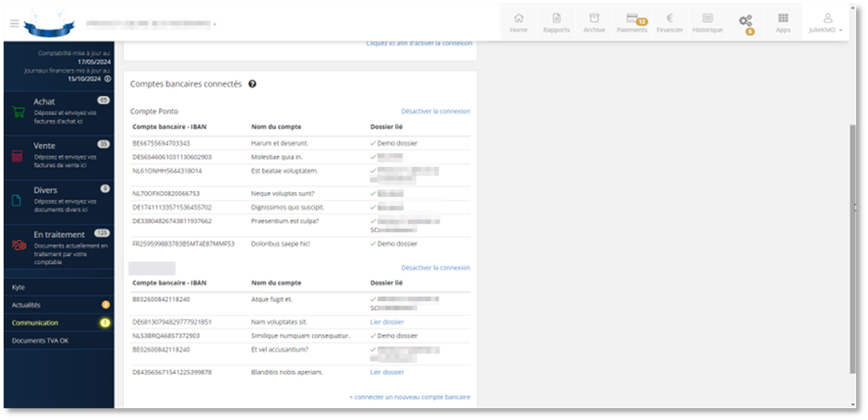Click IBAN DE33804826743811937662
This screenshot has width=868, height=420.
coord(172,222)
